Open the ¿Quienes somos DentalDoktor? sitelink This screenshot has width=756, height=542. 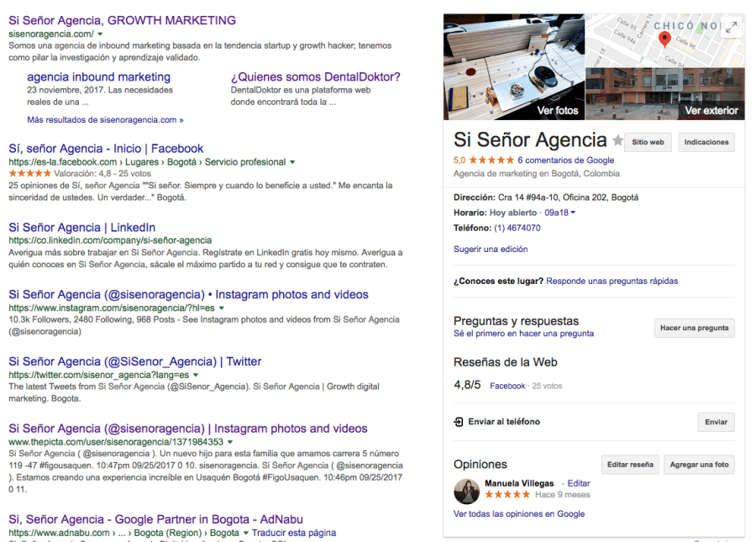click(x=315, y=76)
